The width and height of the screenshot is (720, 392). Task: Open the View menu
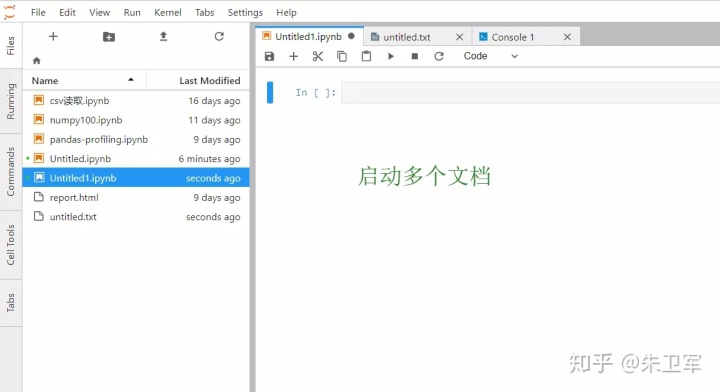(x=100, y=12)
